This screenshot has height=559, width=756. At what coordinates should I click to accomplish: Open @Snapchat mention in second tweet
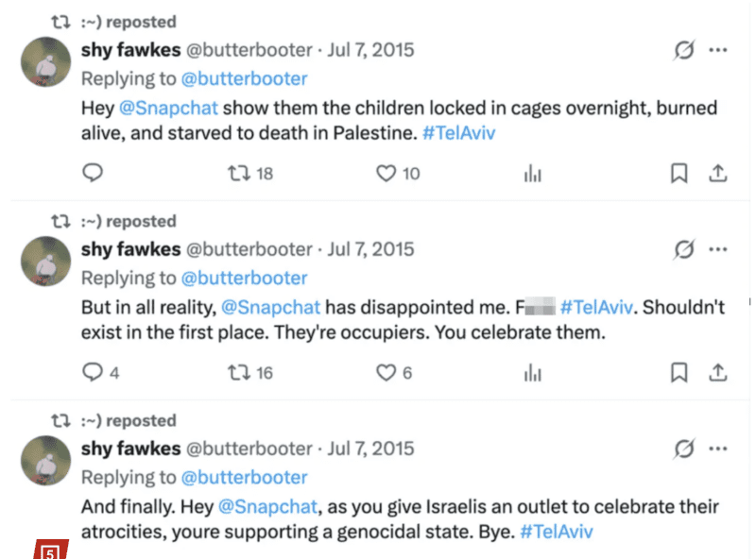[270, 308]
